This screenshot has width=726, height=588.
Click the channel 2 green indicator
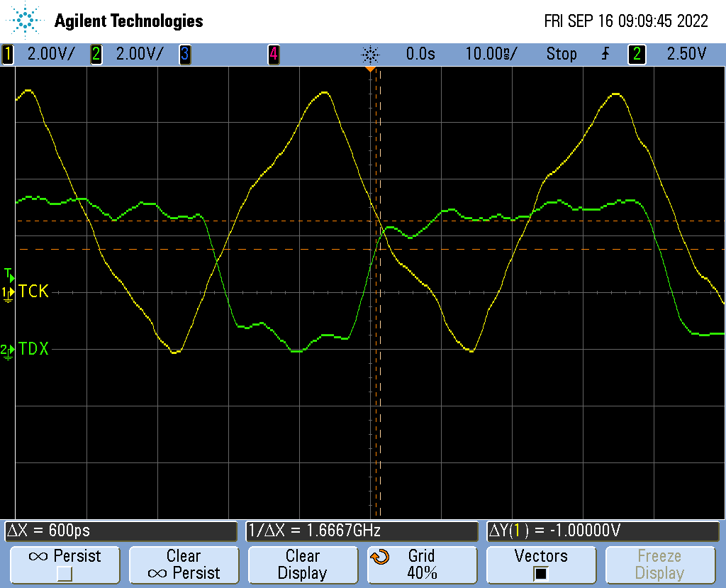pyautogui.click(x=96, y=54)
